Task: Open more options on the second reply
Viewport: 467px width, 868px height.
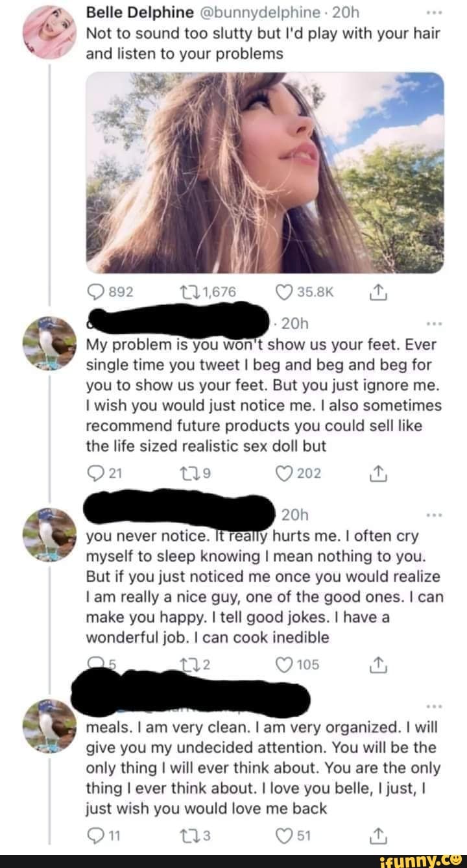Action: 434,515
